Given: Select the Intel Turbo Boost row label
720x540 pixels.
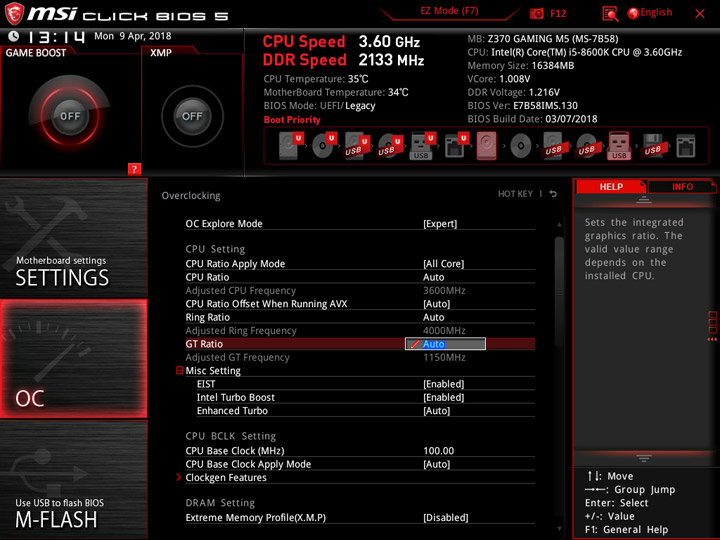Looking at the screenshot, I should (x=236, y=397).
